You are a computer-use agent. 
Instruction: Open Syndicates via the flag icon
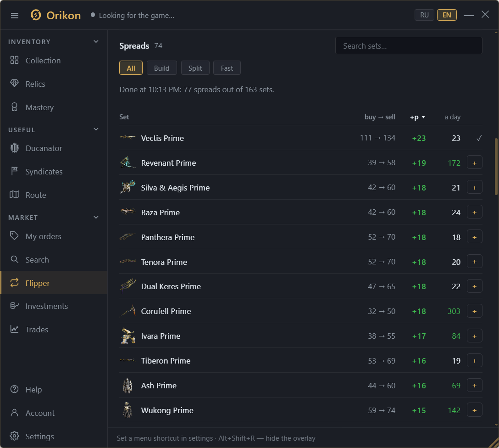[x=14, y=171]
